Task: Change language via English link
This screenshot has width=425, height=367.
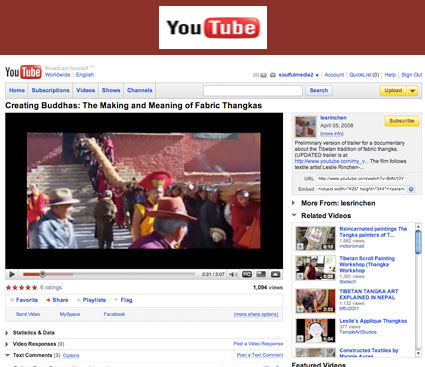Action: (85, 75)
